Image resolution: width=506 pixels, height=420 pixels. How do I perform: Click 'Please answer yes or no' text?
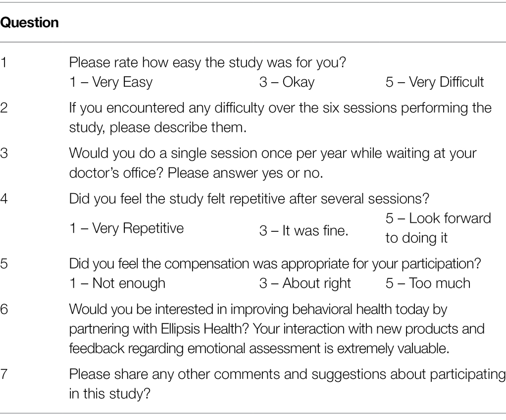[x=245, y=173]
